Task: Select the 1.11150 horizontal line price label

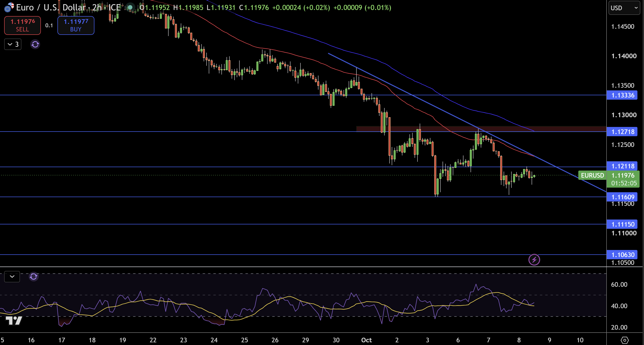Action: pos(622,224)
